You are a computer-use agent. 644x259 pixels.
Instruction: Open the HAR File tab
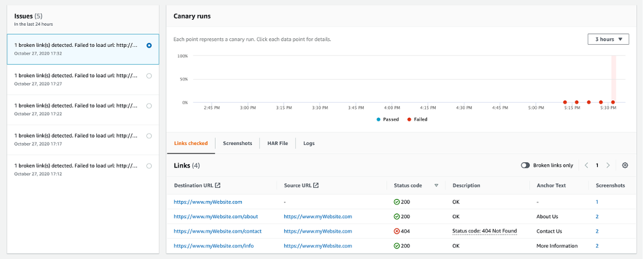tap(278, 143)
